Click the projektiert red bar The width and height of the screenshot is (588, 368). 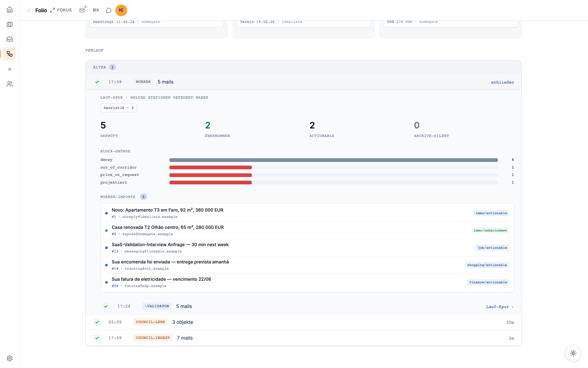point(210,183)
